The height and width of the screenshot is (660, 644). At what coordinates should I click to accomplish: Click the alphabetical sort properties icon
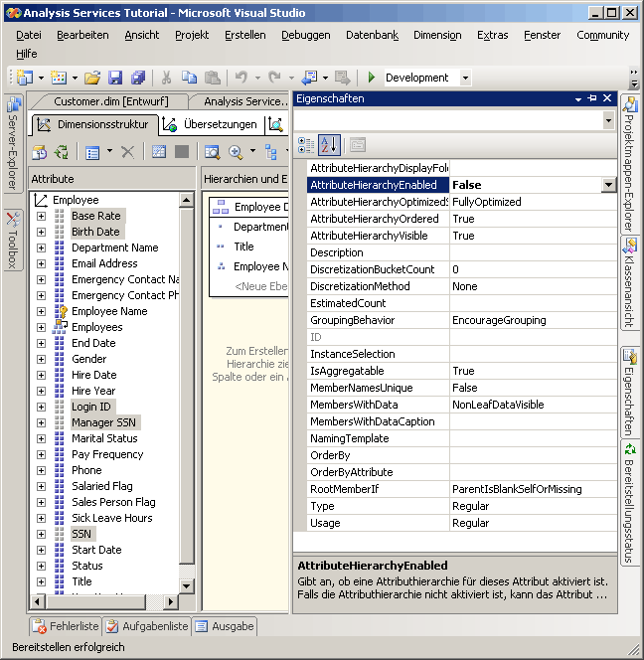click(330, 145)
